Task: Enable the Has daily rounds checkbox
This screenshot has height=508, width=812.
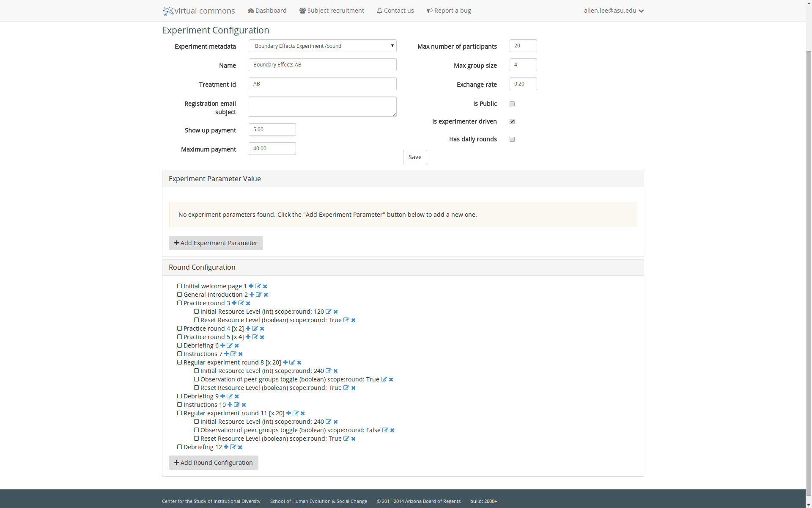Action: (512, 139)
